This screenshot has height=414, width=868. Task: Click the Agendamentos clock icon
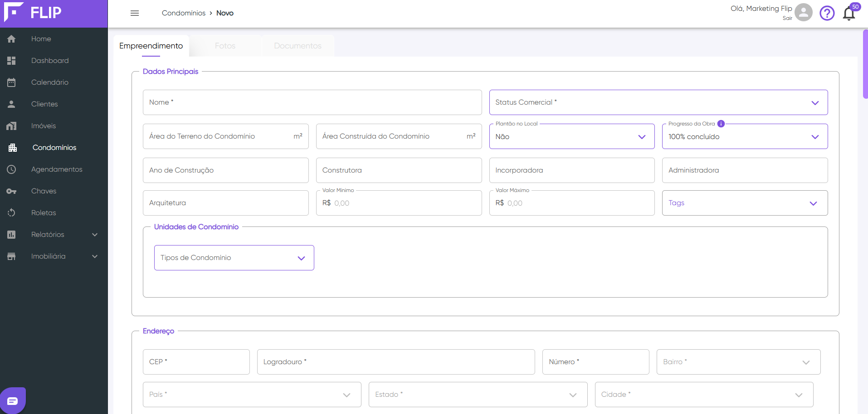click(x=11, y=169)
